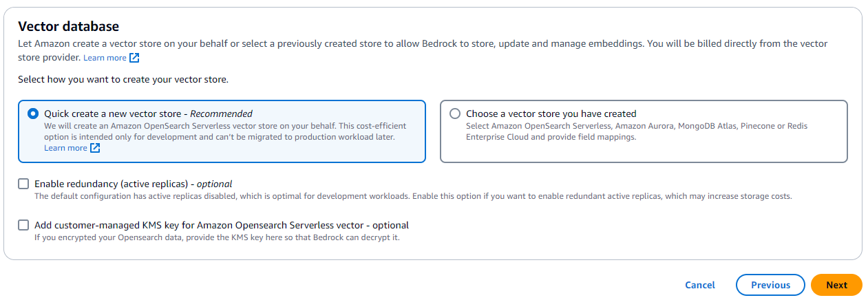Select the Choose a vector store you have created radio
The image size is (868, 300).
pos(455,114)
